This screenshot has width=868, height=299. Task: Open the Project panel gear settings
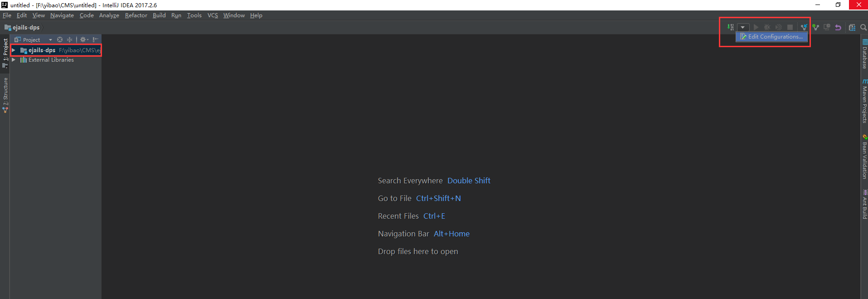pos(83,39)
